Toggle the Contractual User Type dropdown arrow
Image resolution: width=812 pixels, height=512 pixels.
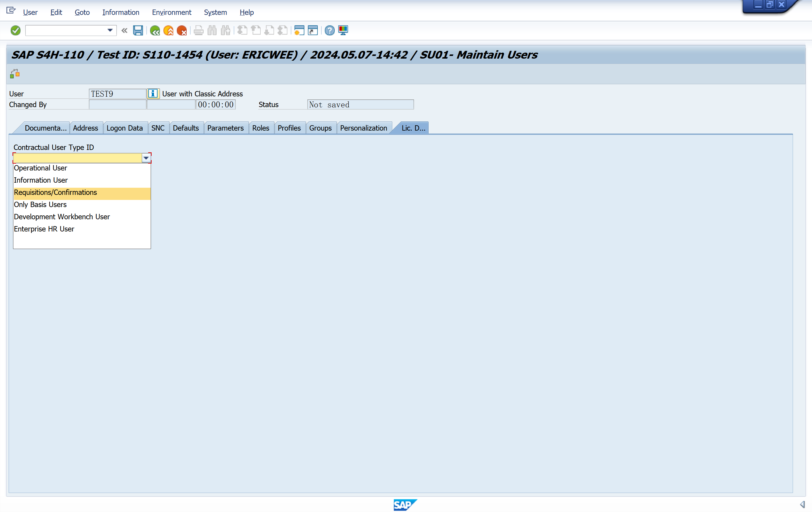[146, 158]
